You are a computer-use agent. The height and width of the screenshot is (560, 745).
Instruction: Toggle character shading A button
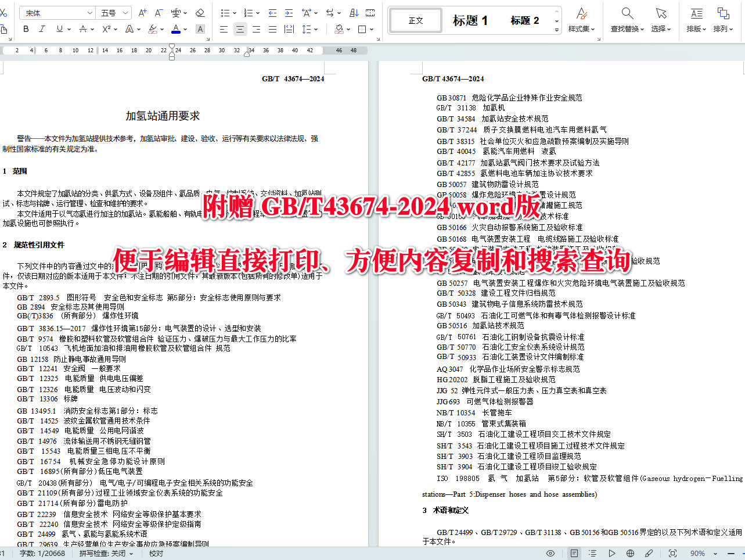pos(200,29)
